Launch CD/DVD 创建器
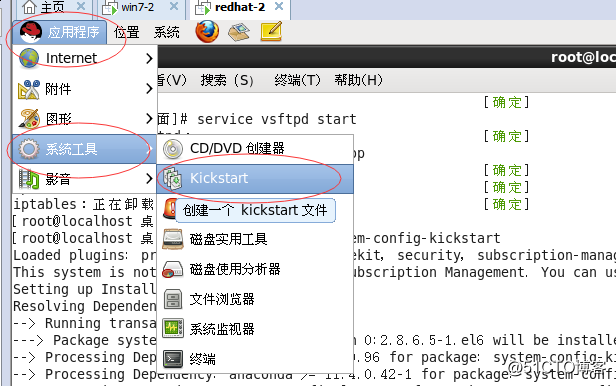Screen dimensions: 616x386 point(255,149)
